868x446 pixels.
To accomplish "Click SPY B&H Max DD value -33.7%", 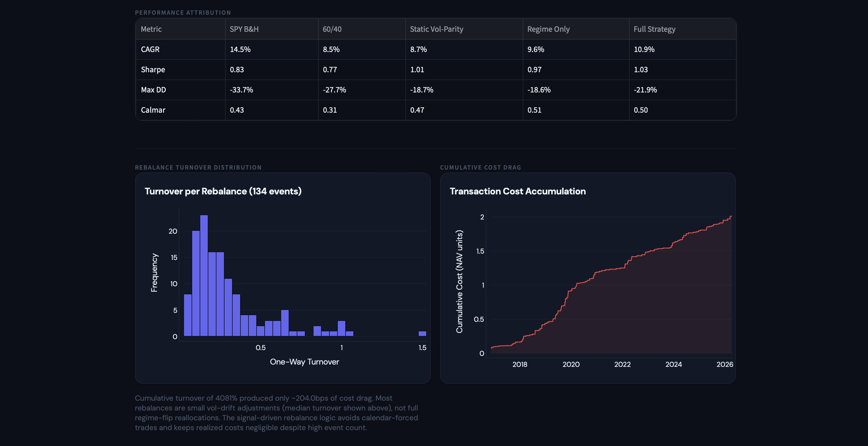I will tap(241, 90).
